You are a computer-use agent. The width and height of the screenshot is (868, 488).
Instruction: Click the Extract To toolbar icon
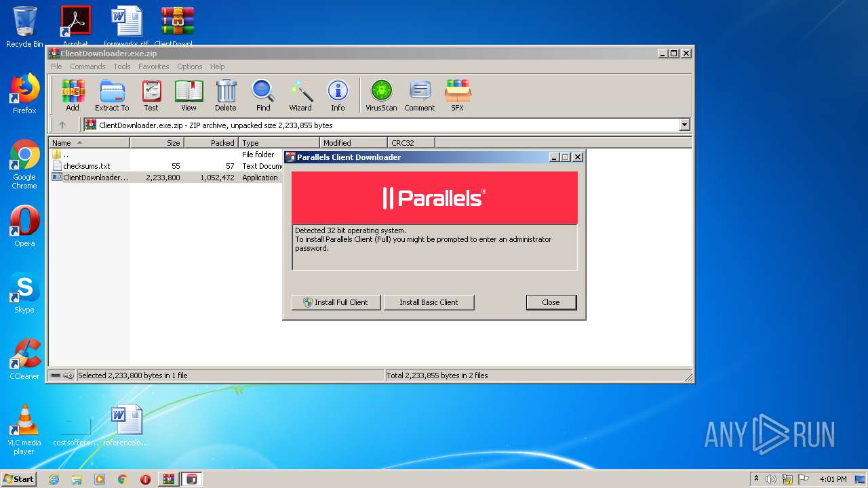coord(112,96)
